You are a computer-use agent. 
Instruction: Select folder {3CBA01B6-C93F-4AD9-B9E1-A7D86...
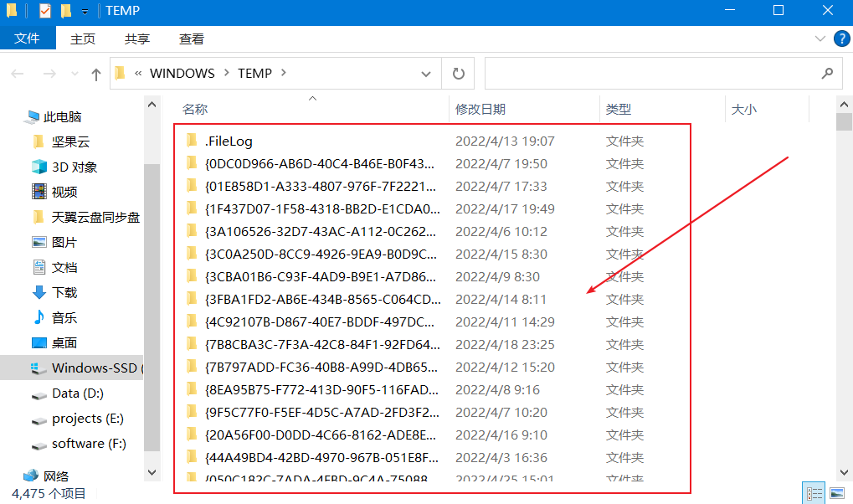click(x=321, y=276)
